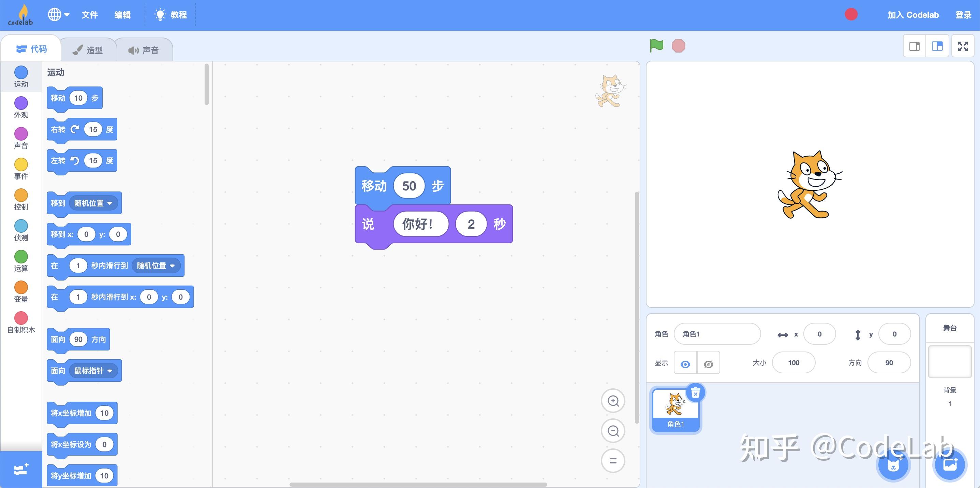980x488 pixels.
Task: Zoom in on the code workspace
Action: click(x=613, y=401)
